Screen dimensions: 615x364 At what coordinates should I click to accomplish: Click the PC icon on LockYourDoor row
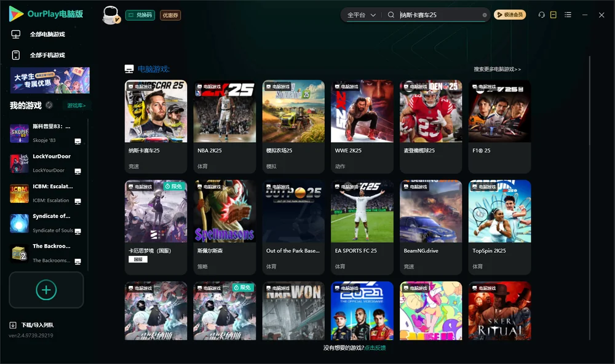(77, 172)
